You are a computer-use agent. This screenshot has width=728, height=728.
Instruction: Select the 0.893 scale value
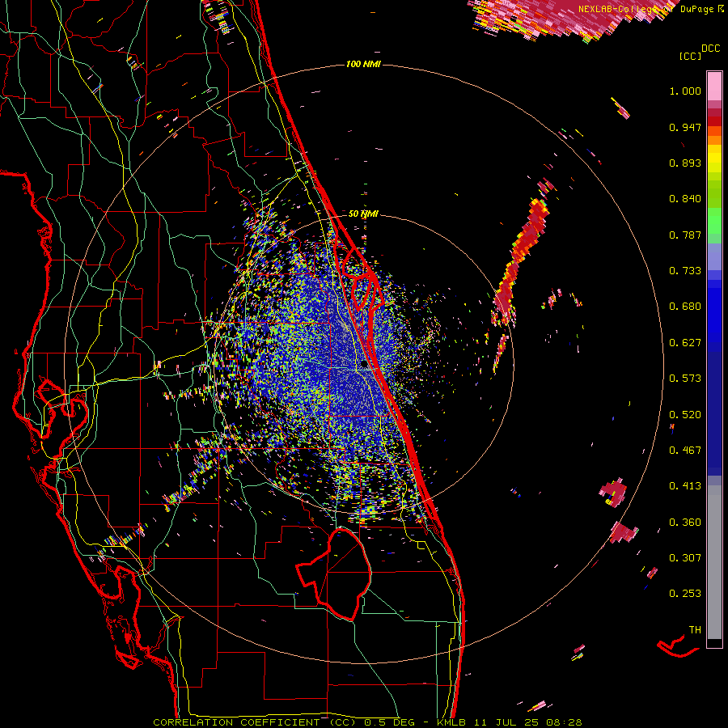(x=685, y=163)
